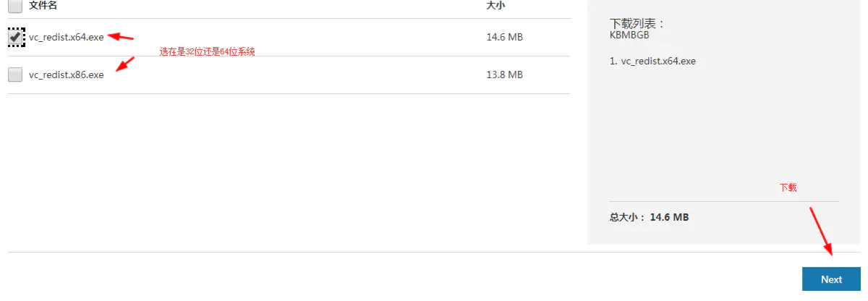Select the vc_redist.x86.exe file name label
This screenshot has height=301, width=868.
pos(67,75)
